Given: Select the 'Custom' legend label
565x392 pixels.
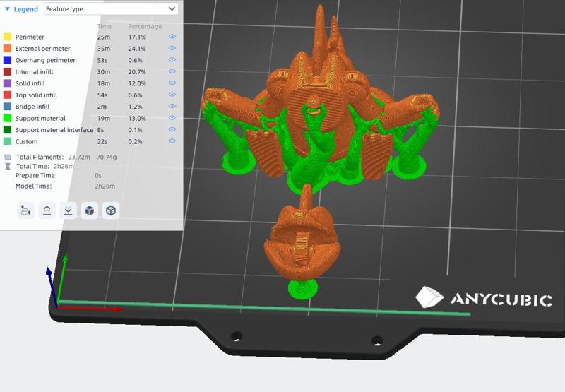Looking at the screenshot, I should pos(26,141).
